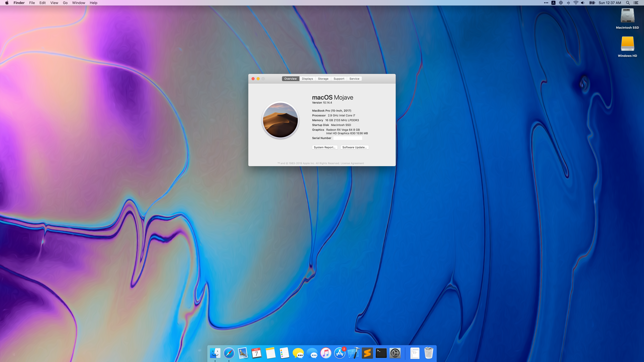This screenshot has width=644, height=362.
Task: Open the Bluetooth status menu
Action: tap(568, 3)
